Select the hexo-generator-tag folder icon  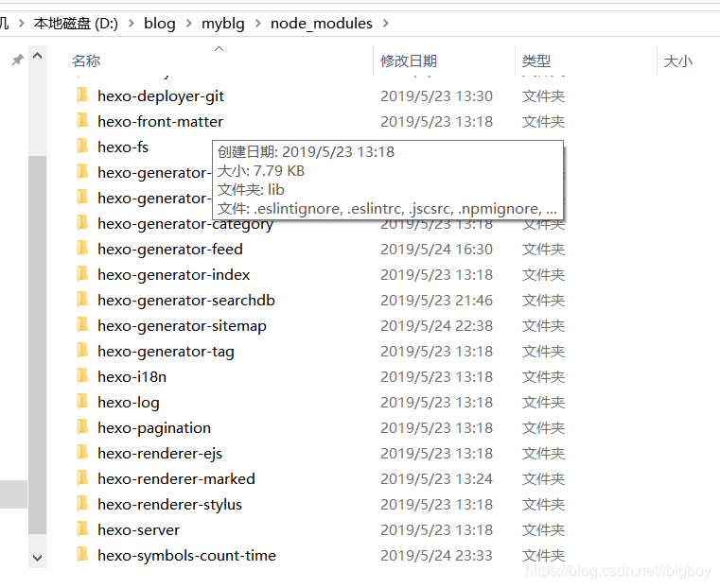[82, 351]
